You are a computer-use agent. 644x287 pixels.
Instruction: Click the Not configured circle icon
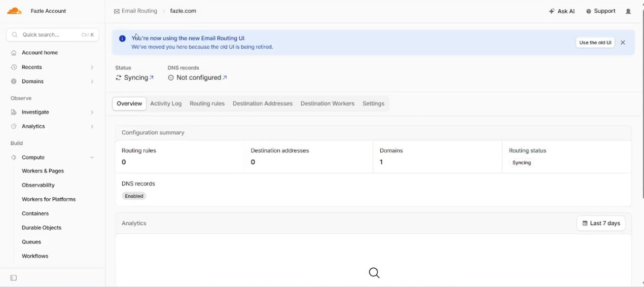coord(171,78)
